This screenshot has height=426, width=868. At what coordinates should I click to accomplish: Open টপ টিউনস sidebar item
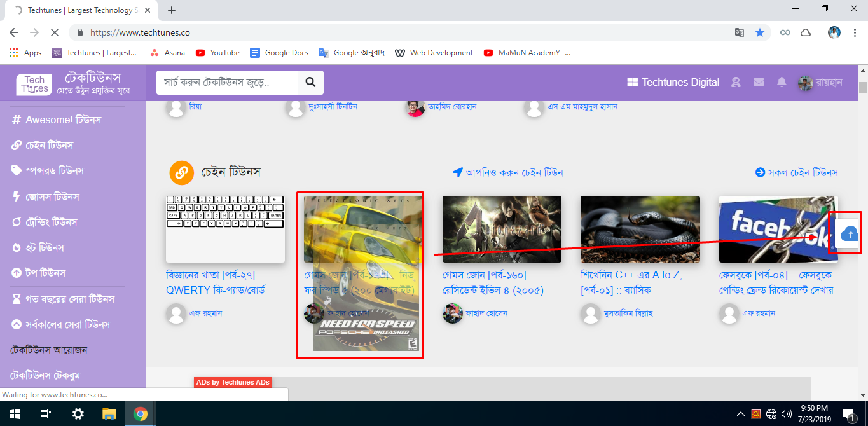39,273
